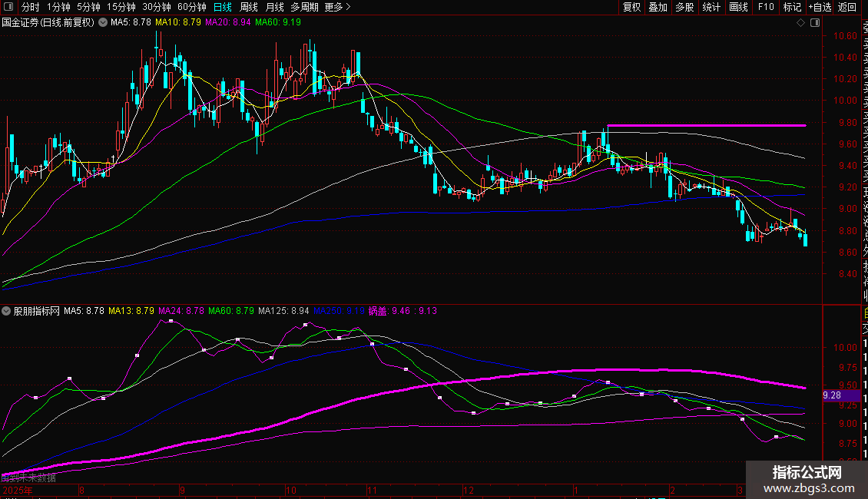This screenshot has height=499, width=868.
Task: Expand the 更多 periods menu
Action: (x=337, y=7)
